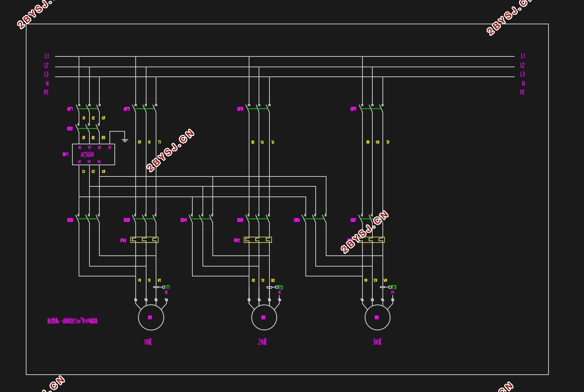Click the "KM4" label text
Viewport: 584px width, 392px height.
(x=184, y=220)
